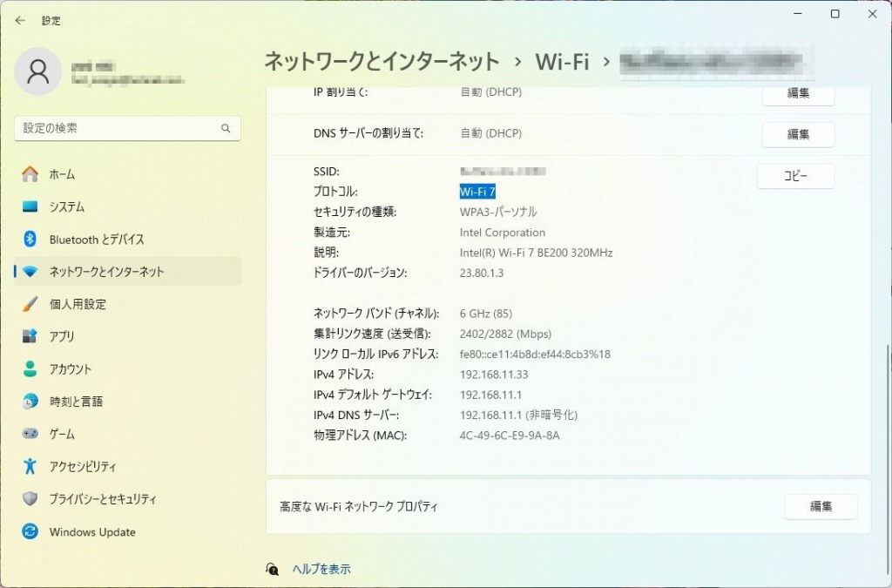
Task: Click WPA3-パーソナル security value
Action: 498,212
